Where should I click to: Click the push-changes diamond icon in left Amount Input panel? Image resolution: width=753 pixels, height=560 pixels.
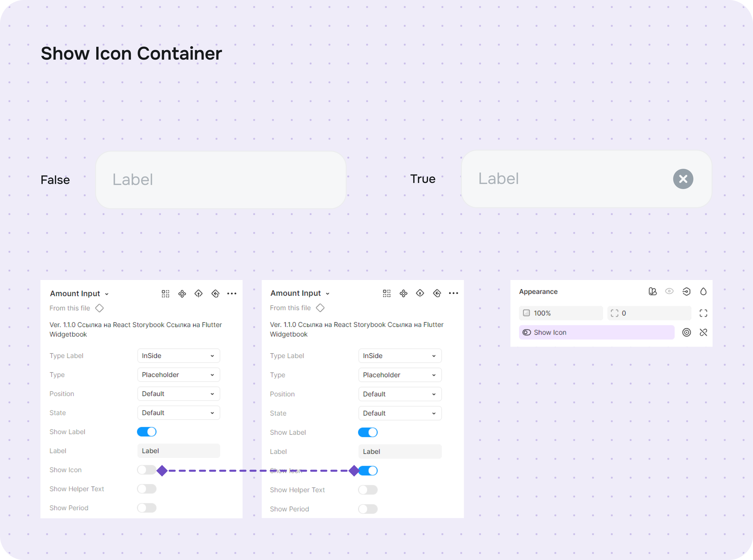click(x=199, y=294)
